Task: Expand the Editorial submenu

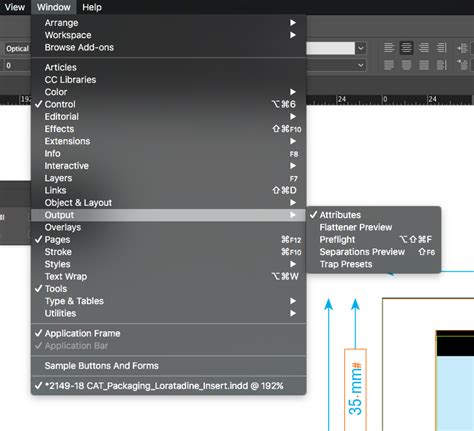Action: (169, 117)
